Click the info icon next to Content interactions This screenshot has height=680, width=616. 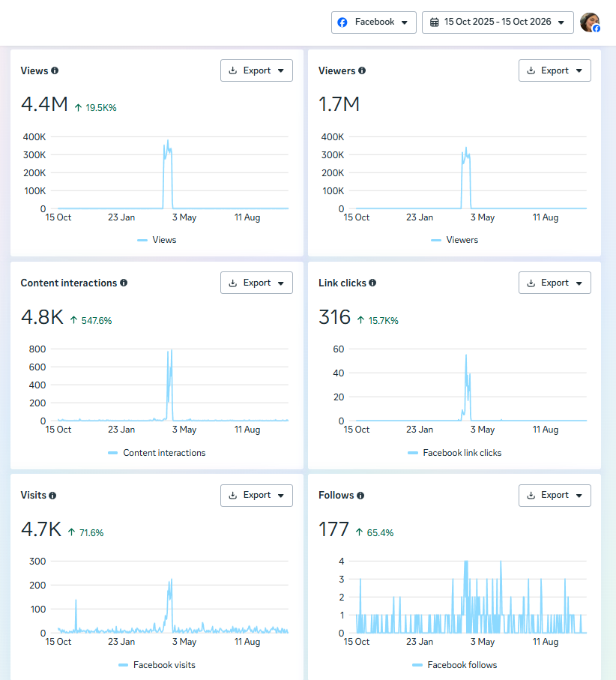point(124,283)
